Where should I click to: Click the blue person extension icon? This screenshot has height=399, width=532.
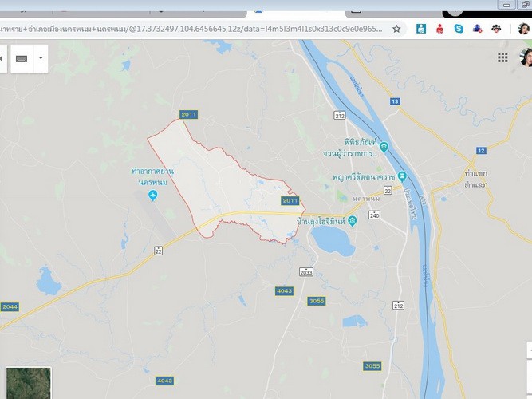click(x=421, y=29)
